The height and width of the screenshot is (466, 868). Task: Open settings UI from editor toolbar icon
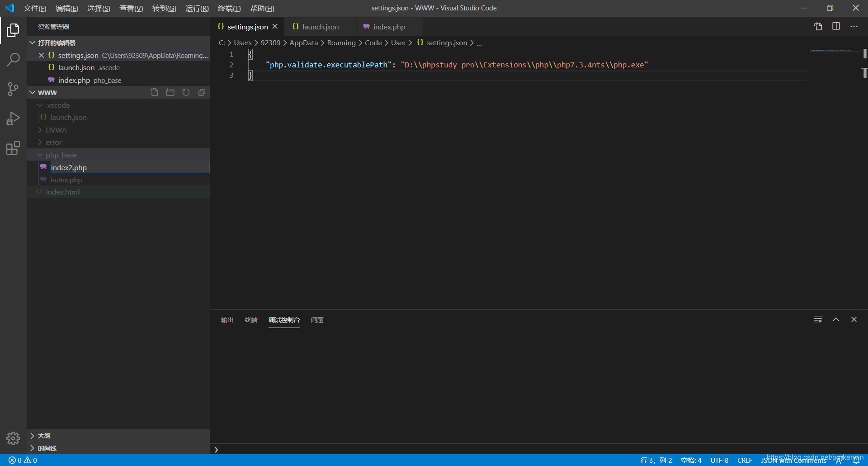coord(818,27)
